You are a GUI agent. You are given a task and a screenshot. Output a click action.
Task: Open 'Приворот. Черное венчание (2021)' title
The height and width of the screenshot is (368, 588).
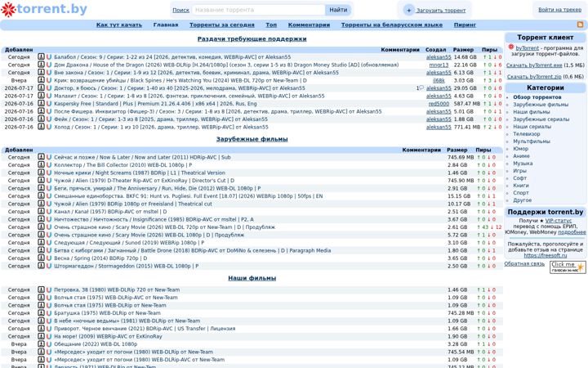(x=145, y=328)
